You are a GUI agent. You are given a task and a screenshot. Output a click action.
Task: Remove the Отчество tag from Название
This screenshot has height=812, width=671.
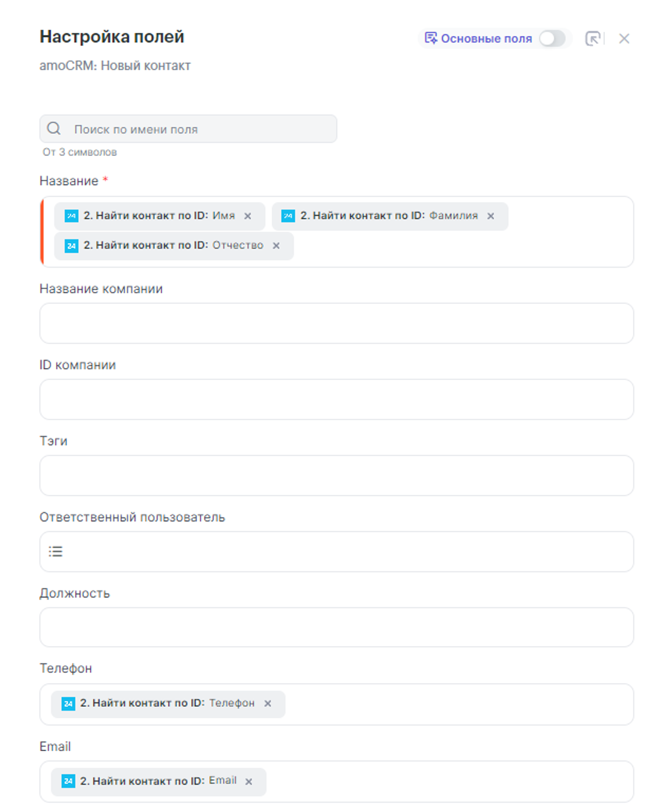coord(276,246)
